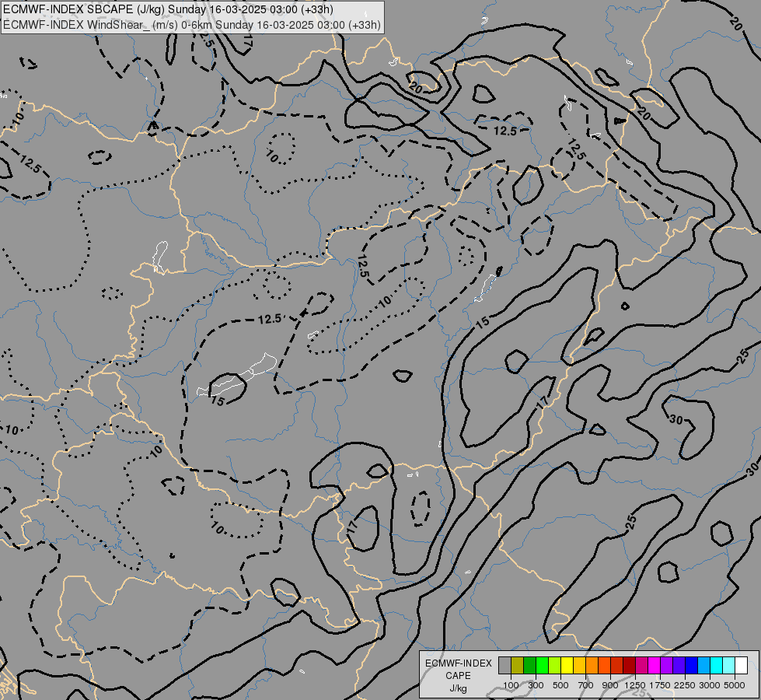The image size is (761, 700).
Task: Click the amber swatch left of the 700 tick
Action: click(579, 666)
